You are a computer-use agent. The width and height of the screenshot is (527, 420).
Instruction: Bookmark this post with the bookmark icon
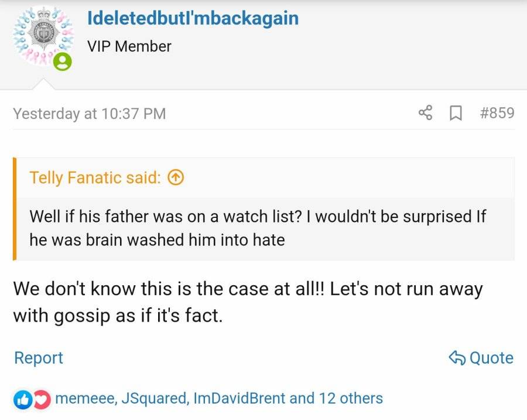(456, 113)
